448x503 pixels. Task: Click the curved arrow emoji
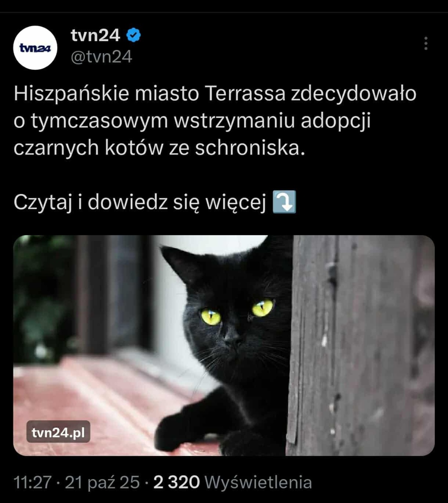pos(284,202)
